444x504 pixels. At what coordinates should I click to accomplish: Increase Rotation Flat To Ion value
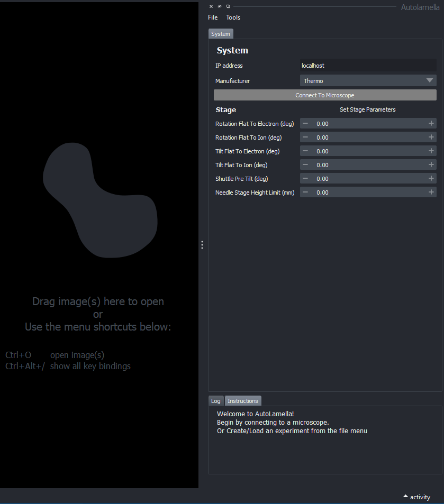[431, 137]
